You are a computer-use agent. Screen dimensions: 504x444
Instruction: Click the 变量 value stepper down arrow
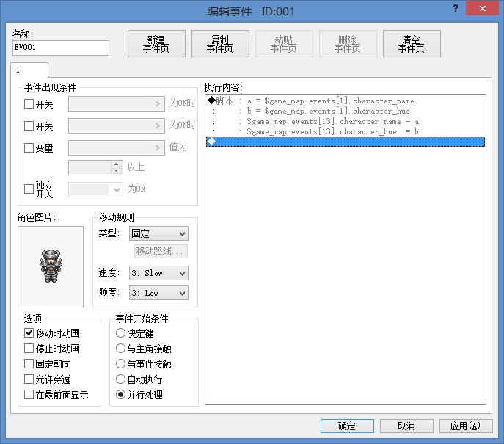(117, 171)
